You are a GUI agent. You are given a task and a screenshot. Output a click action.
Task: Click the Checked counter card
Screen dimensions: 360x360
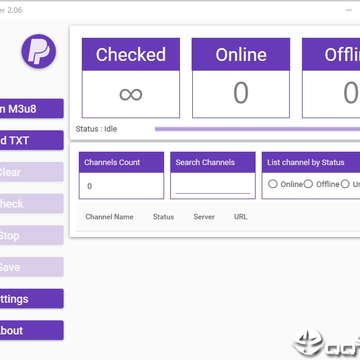(131, 78)
